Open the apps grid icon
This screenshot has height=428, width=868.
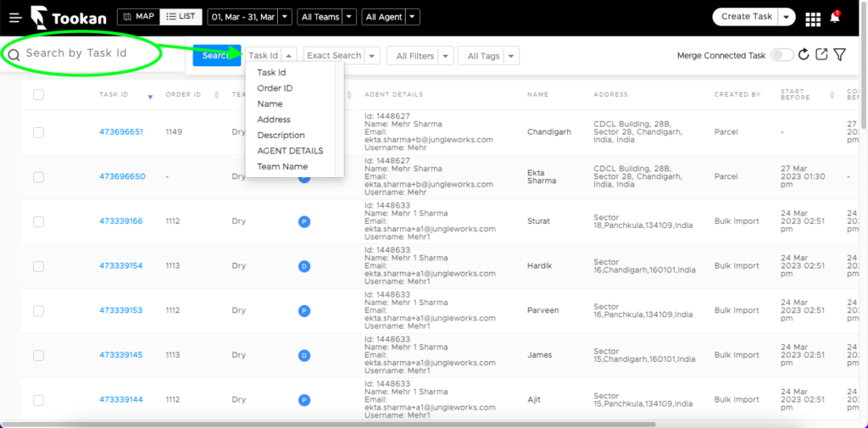click(x=813, y=19)
